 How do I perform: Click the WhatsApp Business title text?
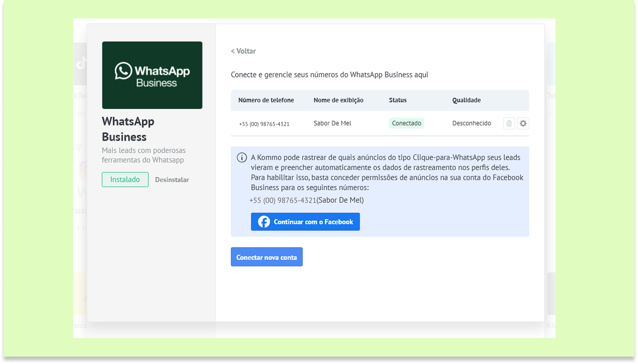point(128,129)
